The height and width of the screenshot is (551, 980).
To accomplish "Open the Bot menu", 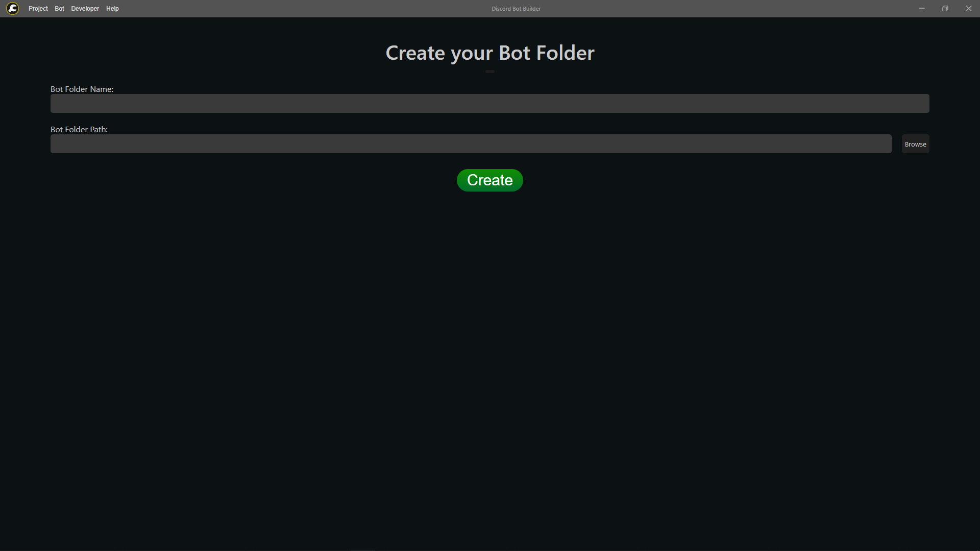I will pos(59,9).
